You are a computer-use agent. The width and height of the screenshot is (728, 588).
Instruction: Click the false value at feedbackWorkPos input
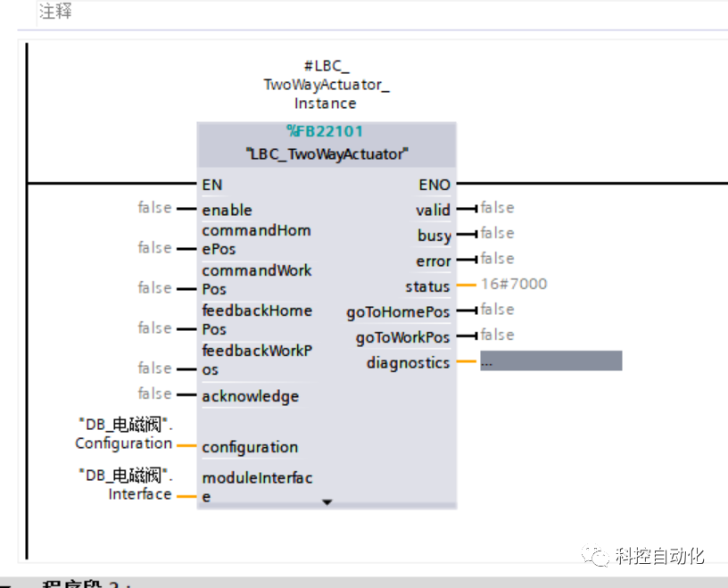click(154, 368)
